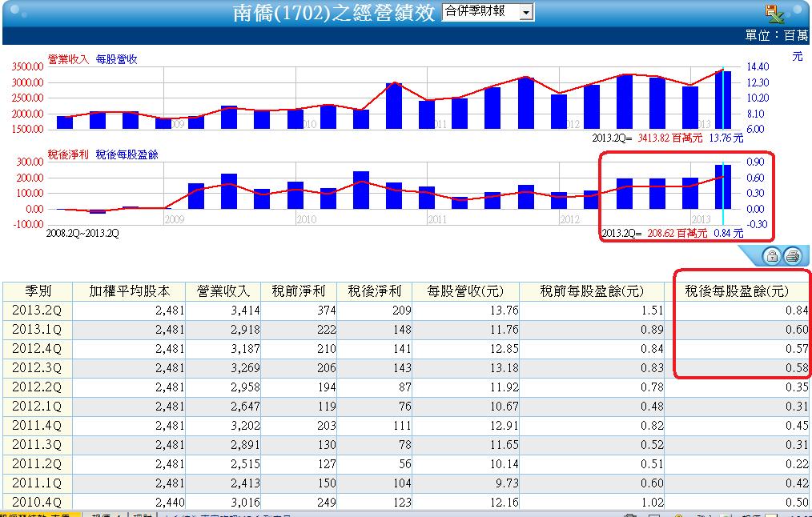Viewport: 812px width, 517px height.
Task: Click after-tax profit 56 in 2011.2Q row
Action: [x=405, y=463]
